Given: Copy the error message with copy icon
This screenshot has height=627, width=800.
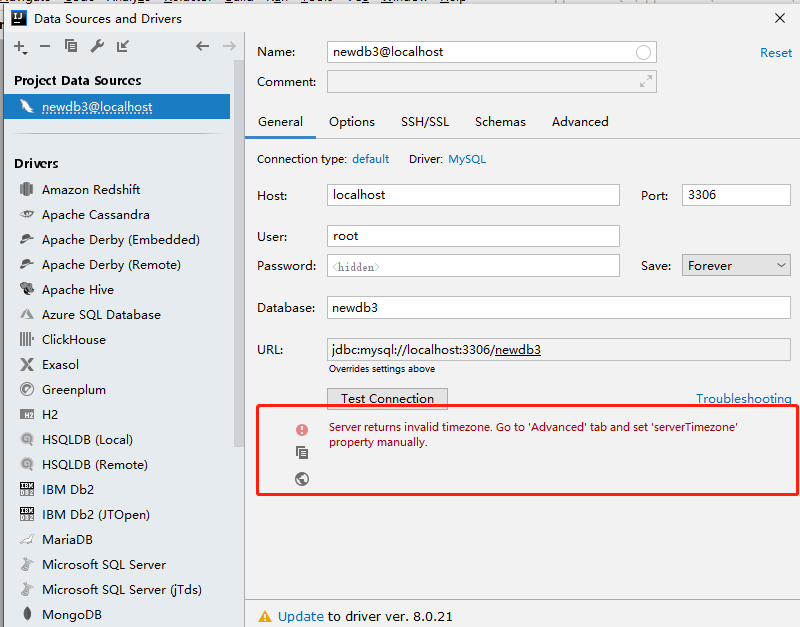Looking at the screenshot, I should tap(302, 453).
